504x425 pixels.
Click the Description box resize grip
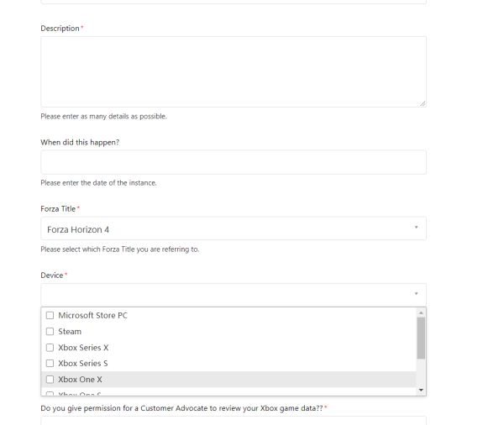(422, 103)
